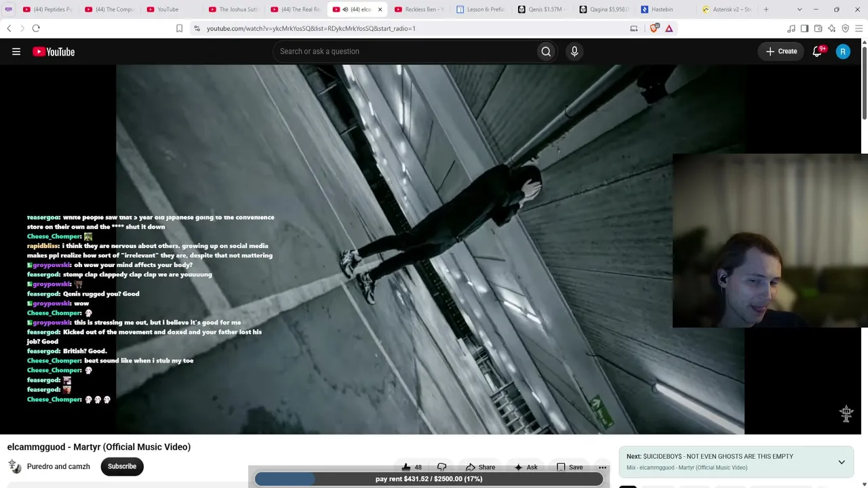Focus the YouTube search box

403,52
